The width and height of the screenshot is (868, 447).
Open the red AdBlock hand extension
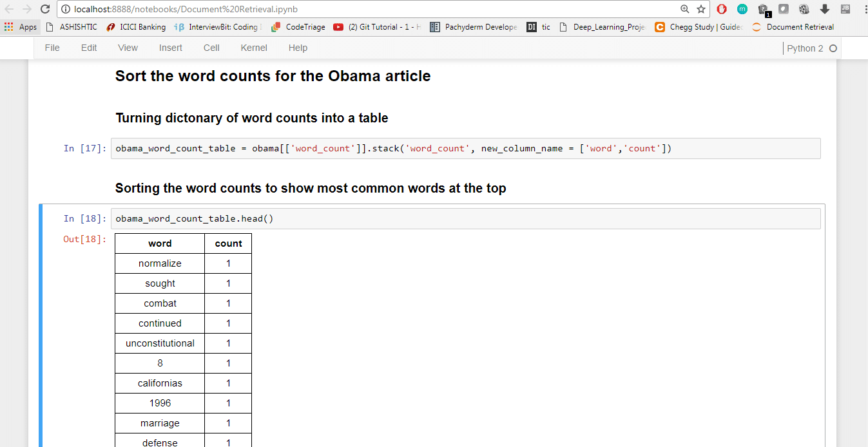[x=722, y=9]
